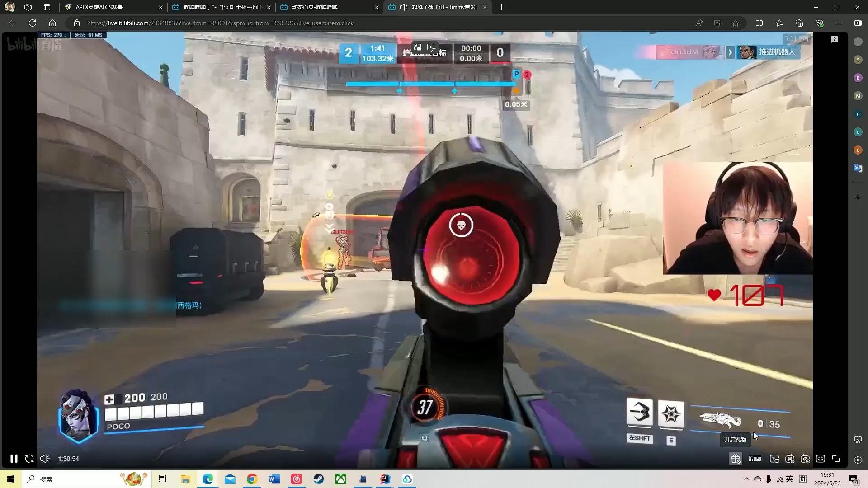868x488 pixels.
Task: Open Word from the taskbar
Action: pos(274,479)
